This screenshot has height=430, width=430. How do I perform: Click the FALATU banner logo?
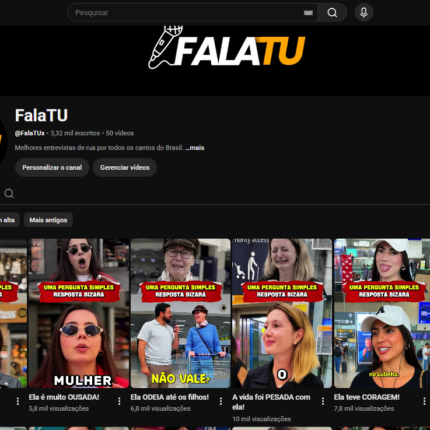pyautogui.click(x=227, y=48)
